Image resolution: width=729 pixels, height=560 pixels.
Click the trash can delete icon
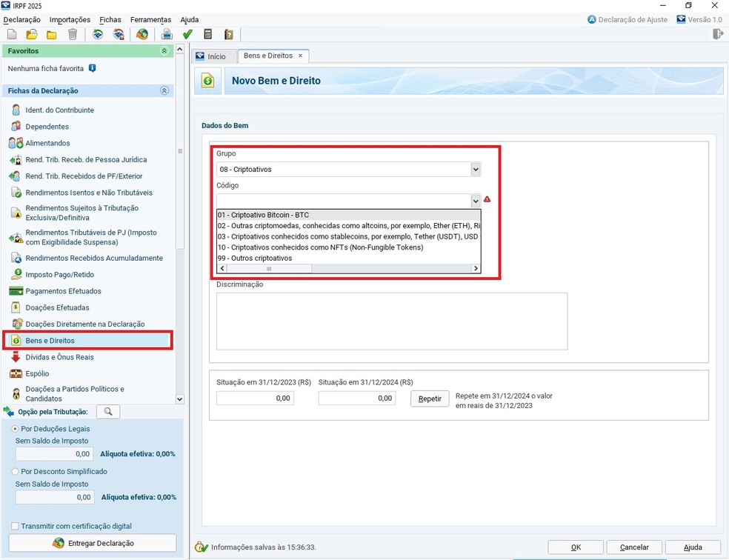(73, 34)
